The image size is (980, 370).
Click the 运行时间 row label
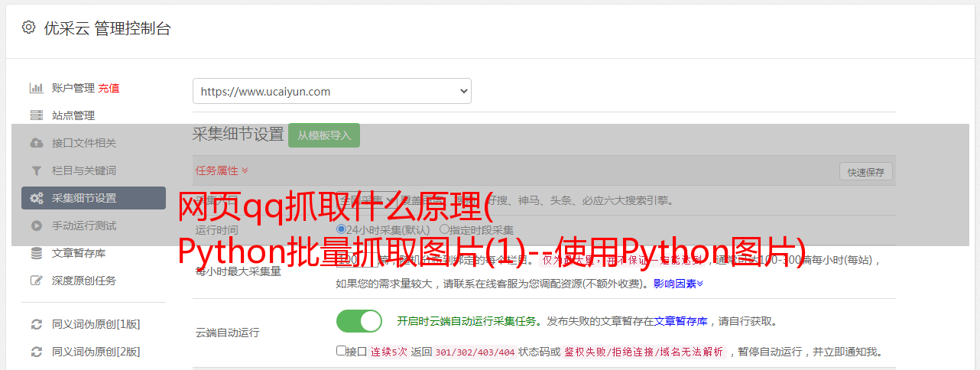click(216, 229)
